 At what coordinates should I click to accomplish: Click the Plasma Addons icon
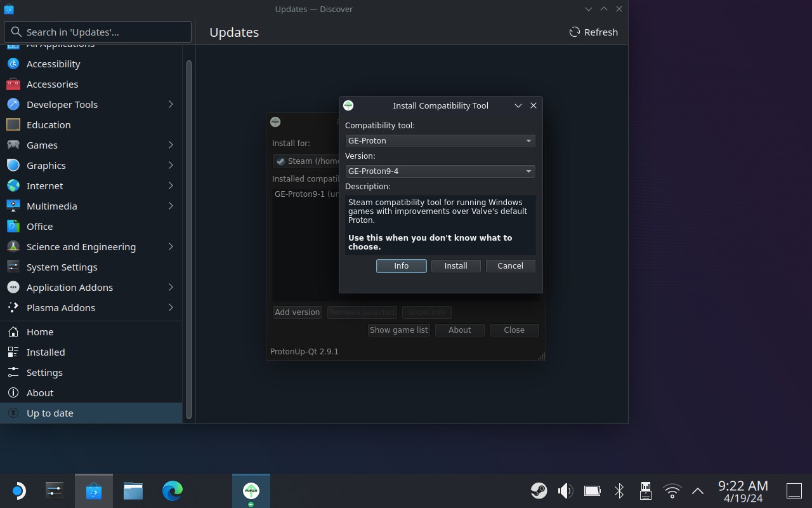tap(13, 307)
